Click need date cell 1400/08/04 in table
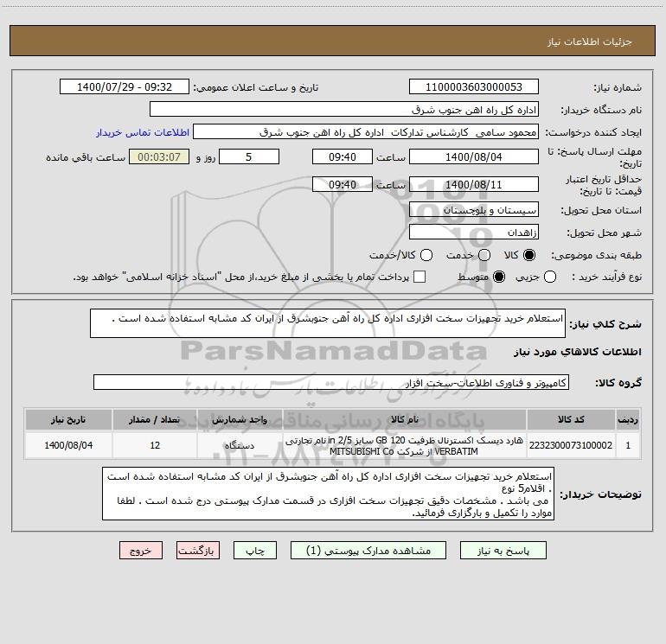Screen dimensions: 666x644 click(x=68, y=445)
